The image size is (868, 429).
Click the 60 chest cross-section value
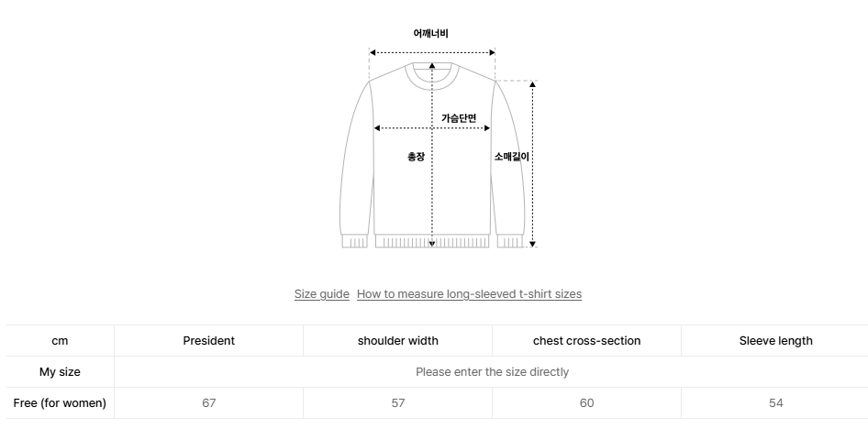586,403
